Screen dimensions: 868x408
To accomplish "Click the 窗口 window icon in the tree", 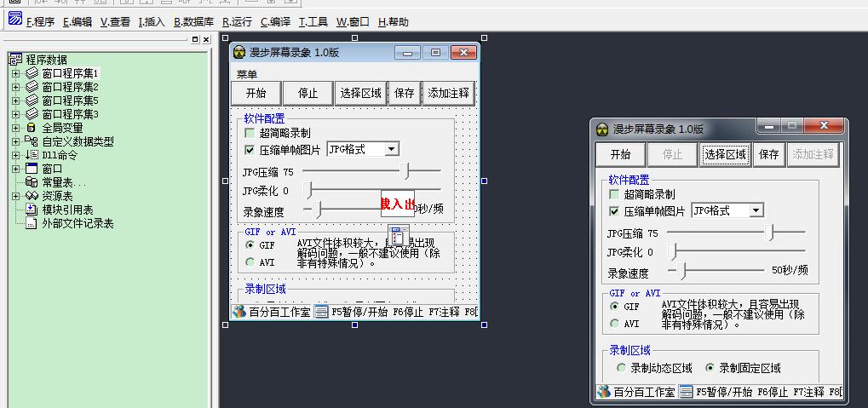I will pos(32,169).
